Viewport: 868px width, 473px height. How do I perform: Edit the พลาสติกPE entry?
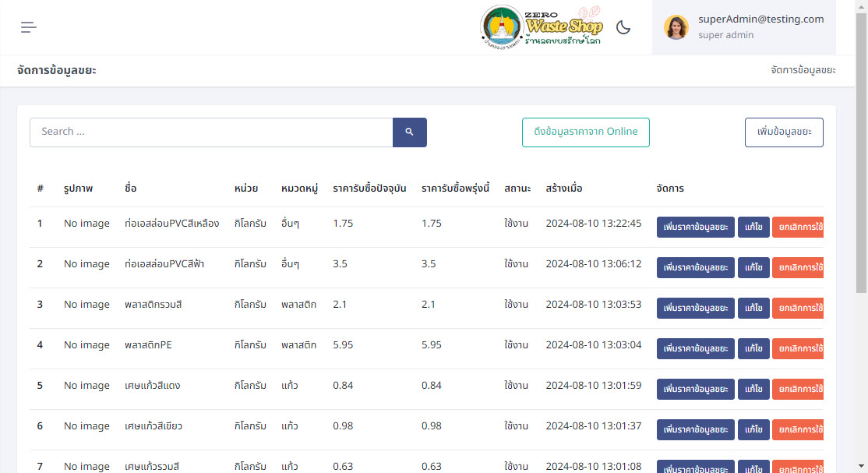click(753, 348)
